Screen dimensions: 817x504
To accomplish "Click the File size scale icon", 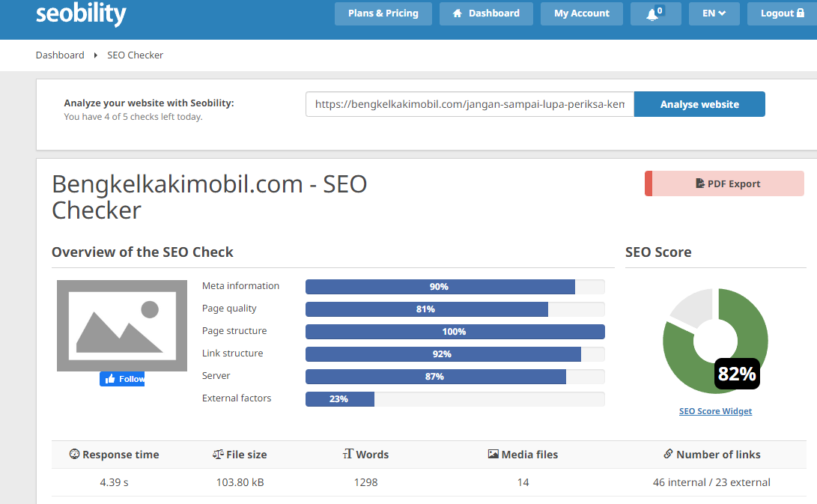I will click(x=218, y=454).
